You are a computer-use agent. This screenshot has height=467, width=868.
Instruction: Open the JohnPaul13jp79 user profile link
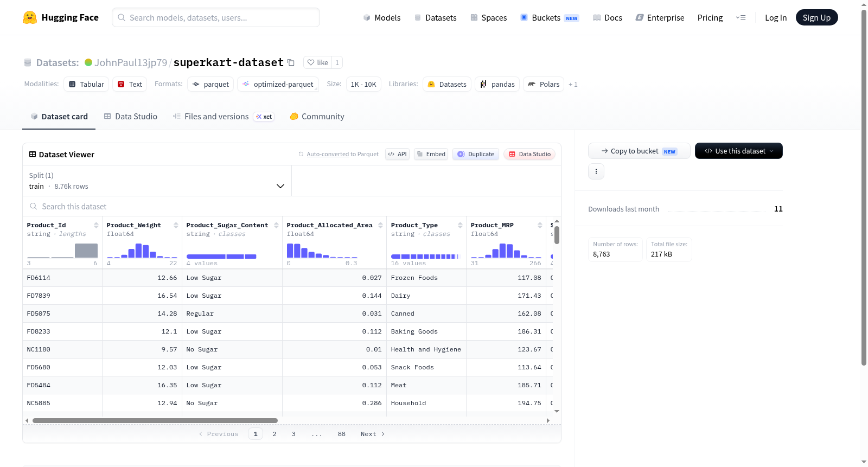tap(131, 62)
